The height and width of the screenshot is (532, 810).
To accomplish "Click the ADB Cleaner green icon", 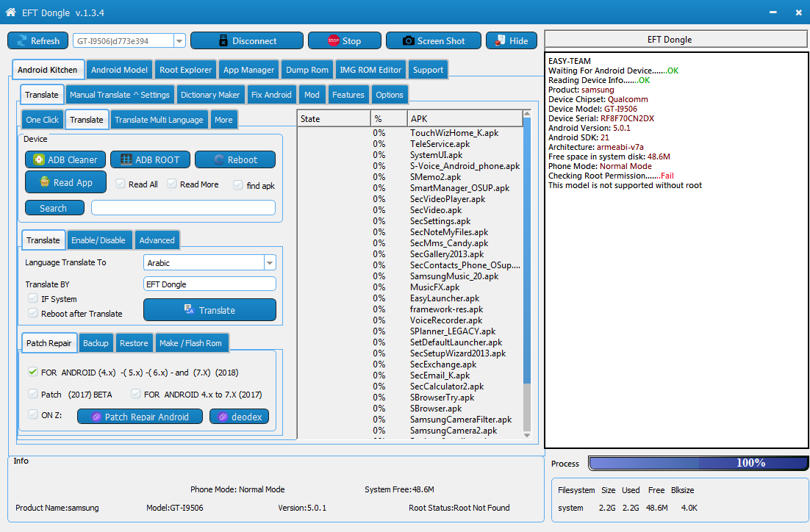I will [39, 159].
